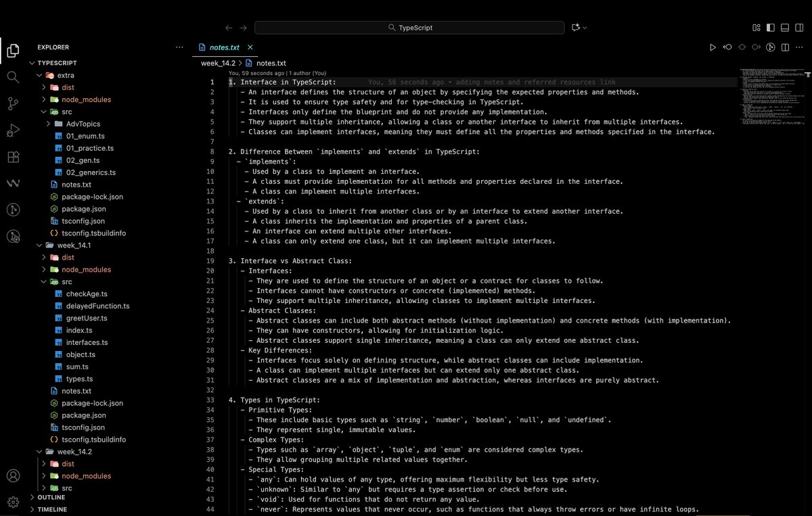The image size is (812, 516).
Task: Click the notes.txt file icon in breadcrumb
Action: click(249, 63)
